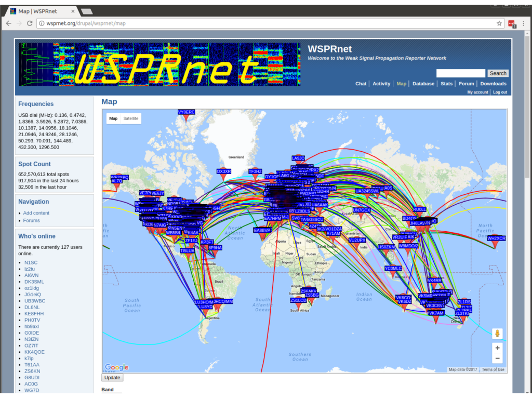Open online user UB3WBC profile
The width and height of the screenshot is (532, 398).
click(35, 301)
